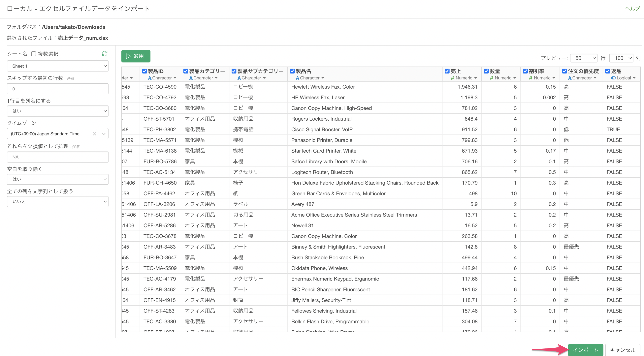
Task: Open the 全ての列を文字列として扱う dropdown
Action: pos(57,201)
